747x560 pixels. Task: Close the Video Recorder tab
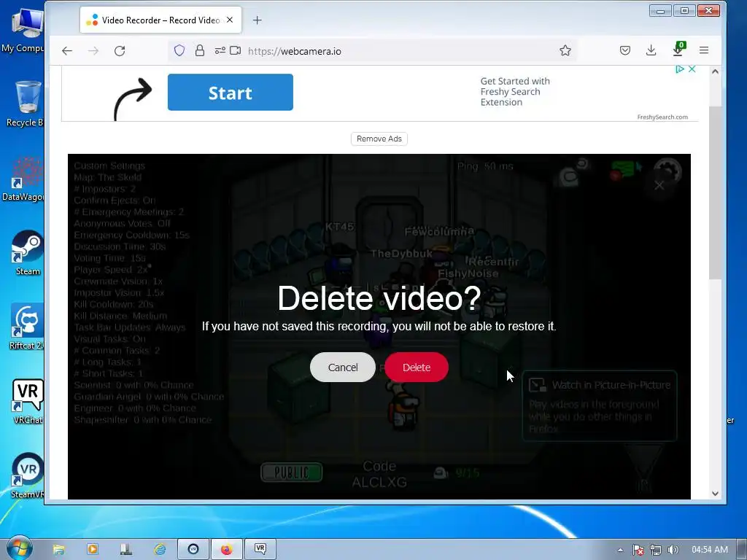[x=230, y=20]
